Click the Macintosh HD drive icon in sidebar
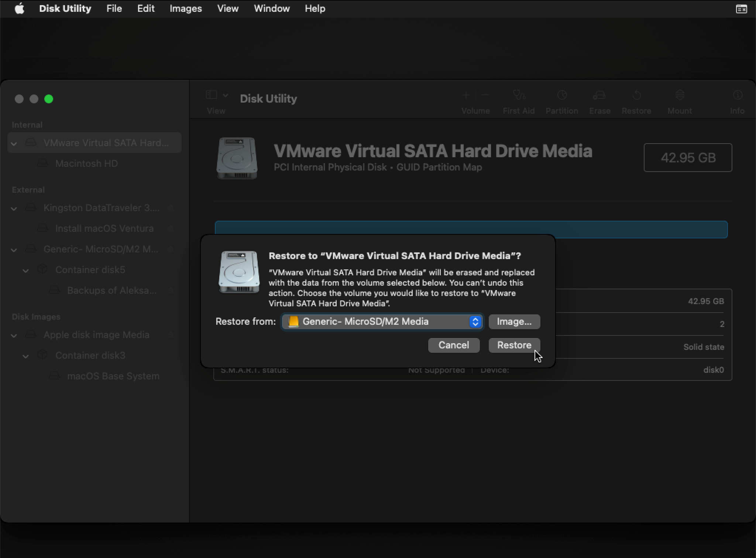This screenshot has height=558, width=756. tap(43, 163)
